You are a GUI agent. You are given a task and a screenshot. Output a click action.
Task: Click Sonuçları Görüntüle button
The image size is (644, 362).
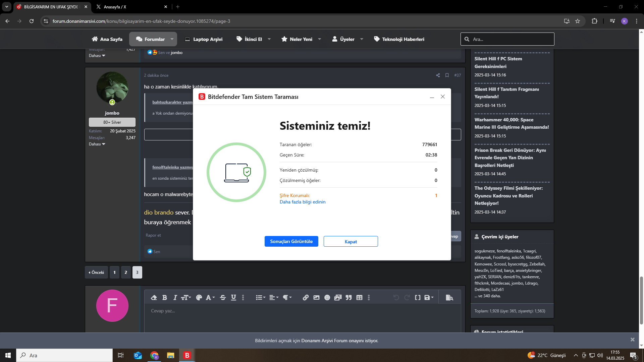291,241
